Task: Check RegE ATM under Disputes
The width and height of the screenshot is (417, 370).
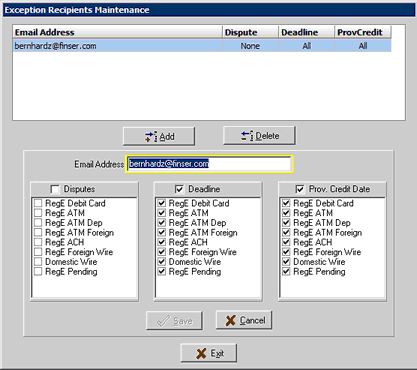Action: point(38,213)
